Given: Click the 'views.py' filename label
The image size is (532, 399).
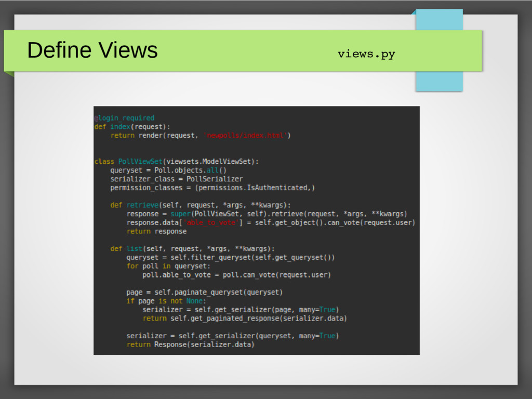Looking at the screenshot, I should (x=366, y=54).
